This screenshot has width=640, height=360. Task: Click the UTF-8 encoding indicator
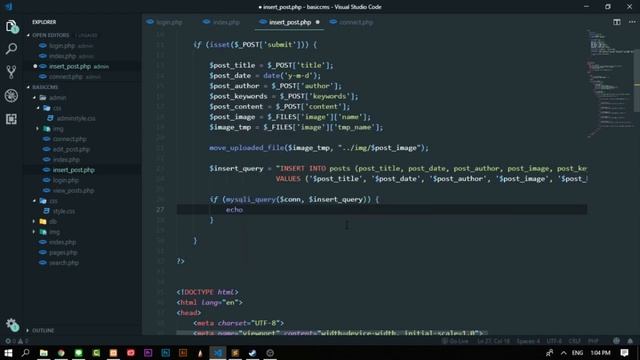tap(554, 341)
